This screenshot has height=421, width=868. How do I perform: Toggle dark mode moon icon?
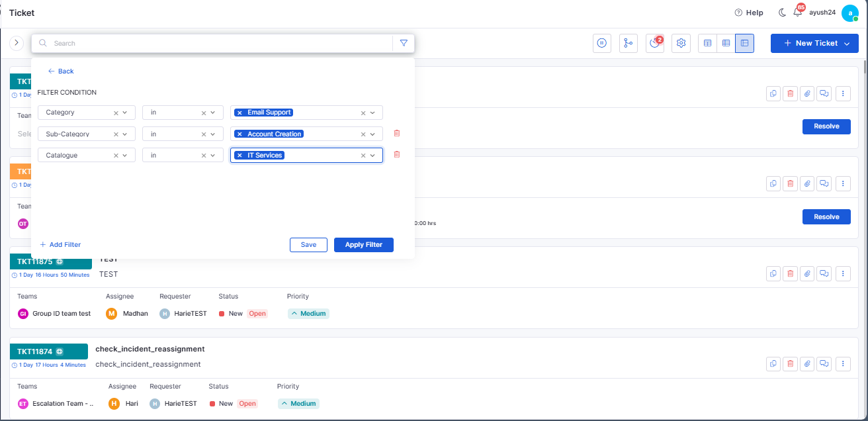pyautogui.click(x=782, y=13)
